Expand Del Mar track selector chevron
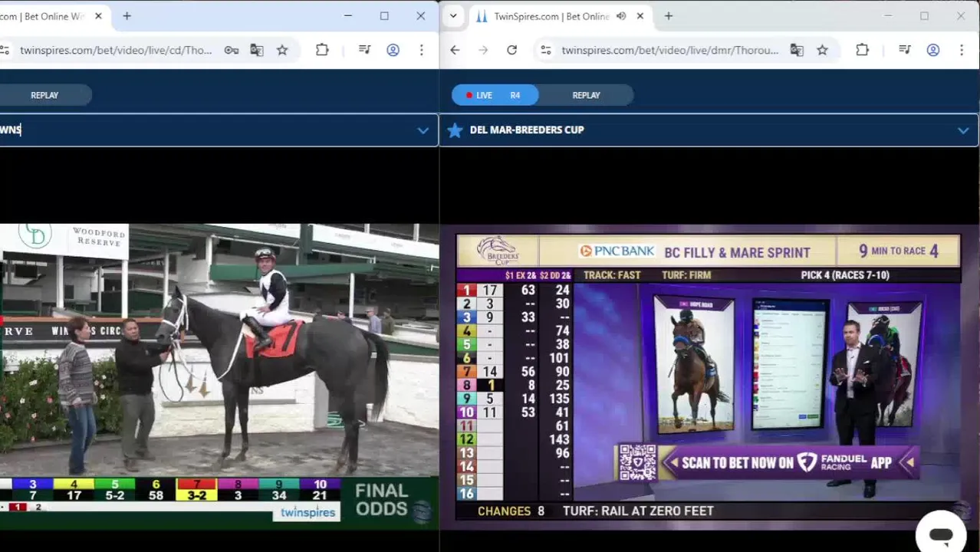The height and width of the screenshot is (552, 980). pos(963,130)
